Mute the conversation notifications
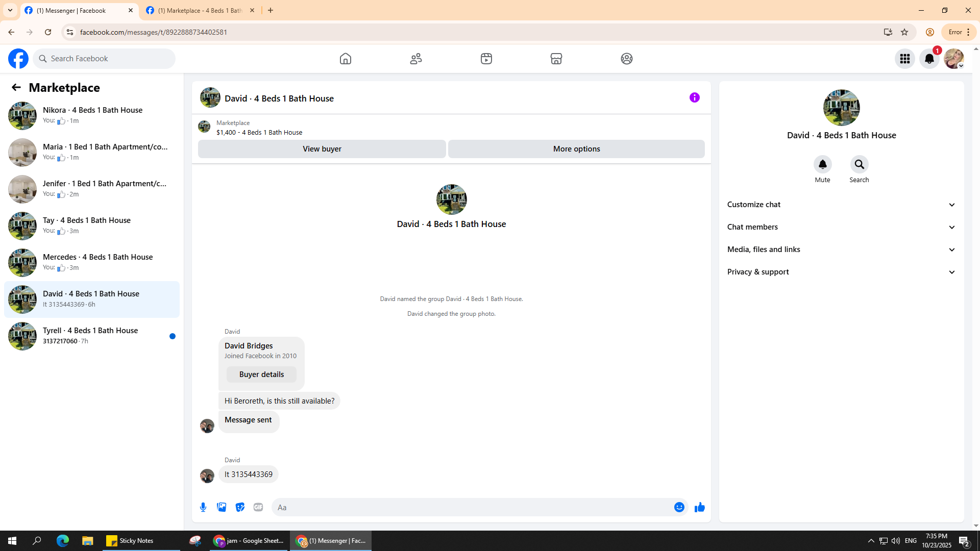The width and height of the screenshot is (980, 551). click(x=822, y=164)
